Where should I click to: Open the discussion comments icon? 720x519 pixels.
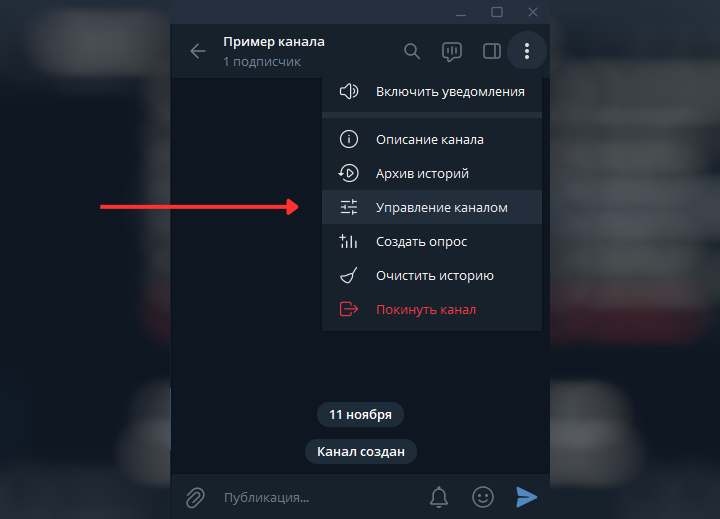[452, 51]
